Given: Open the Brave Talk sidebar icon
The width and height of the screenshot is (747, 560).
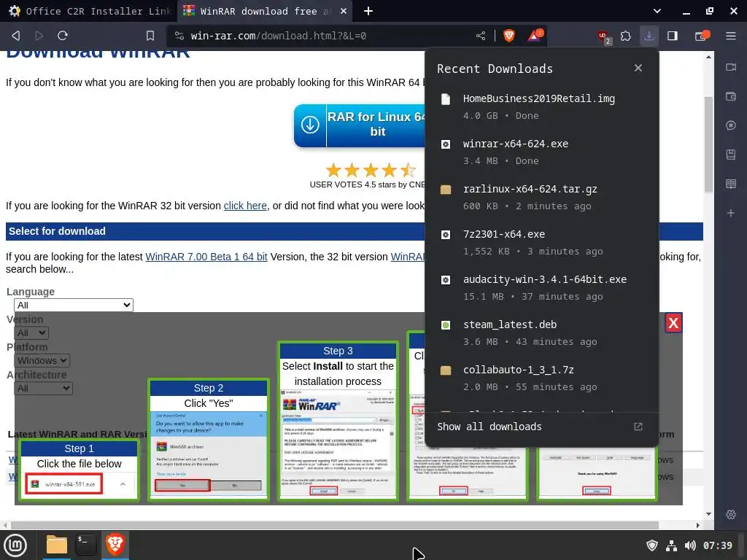Looking at the screenshot, I should click(731, 67).
